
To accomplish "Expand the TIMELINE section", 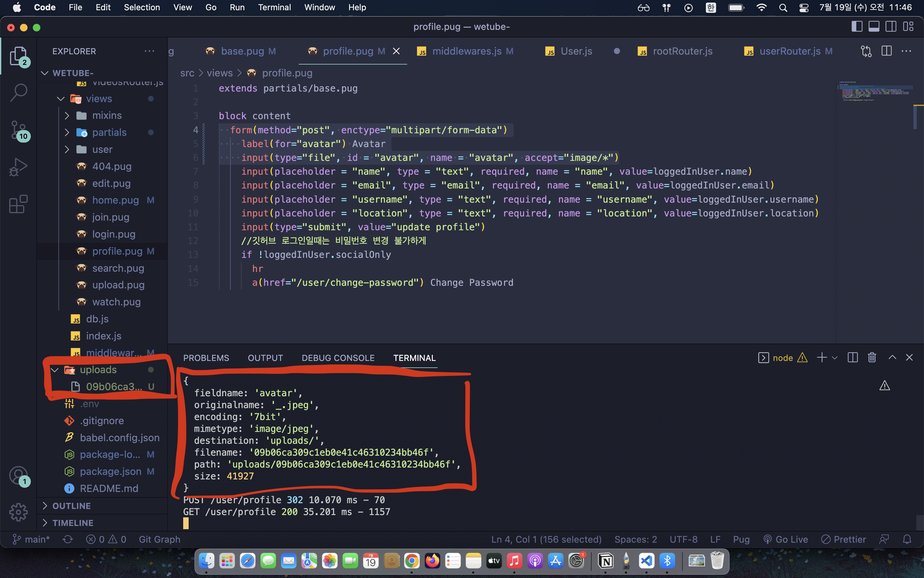I will pyautogui.click(x=45, y=522).
